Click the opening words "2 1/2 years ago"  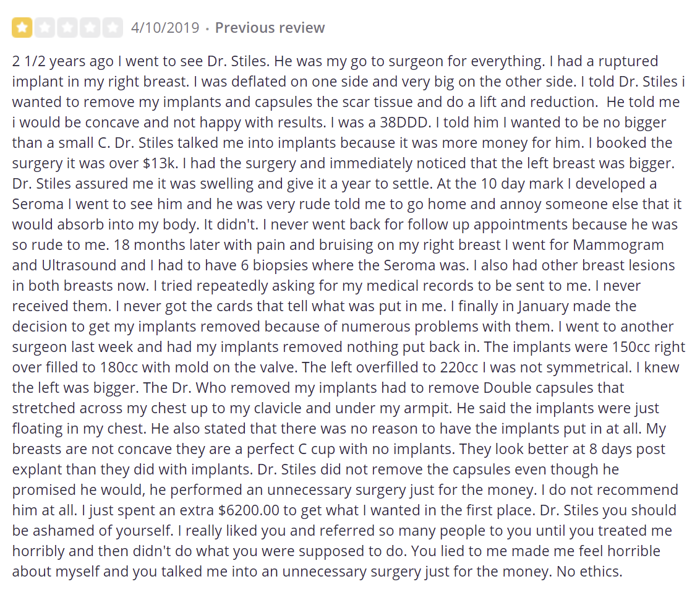[x=63, y=61]
